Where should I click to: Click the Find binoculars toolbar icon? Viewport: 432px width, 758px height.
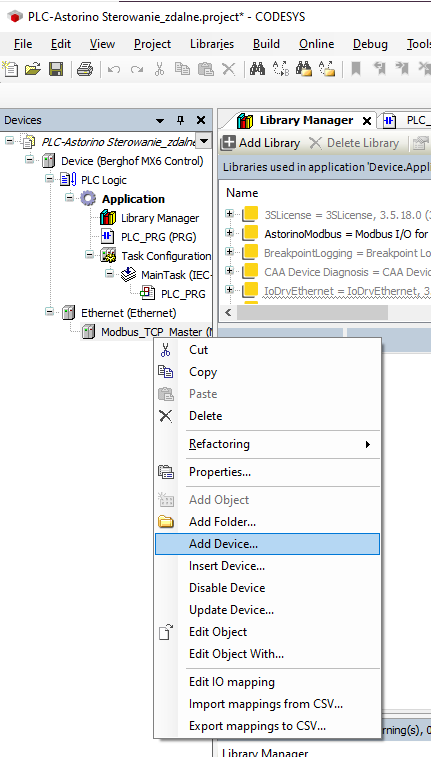pyautogui.click(x=257, y=69)
